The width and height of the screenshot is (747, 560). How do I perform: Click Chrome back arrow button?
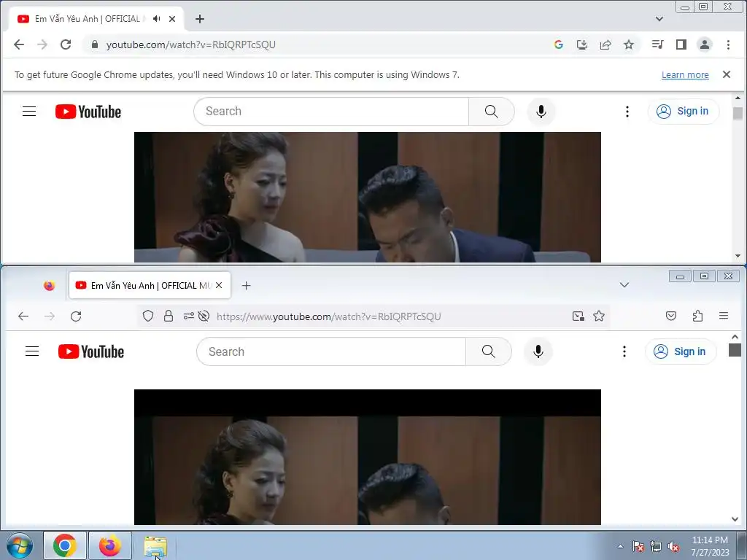[x=18, y=44]
